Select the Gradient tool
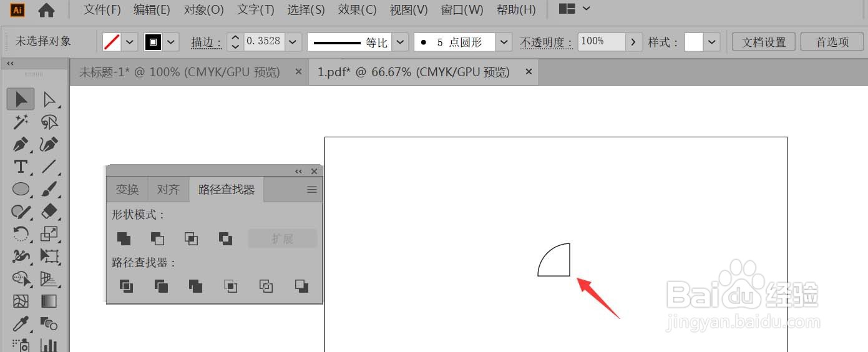Screen dimensions: 868x352 pyautogui.click(x=49, y=301)
